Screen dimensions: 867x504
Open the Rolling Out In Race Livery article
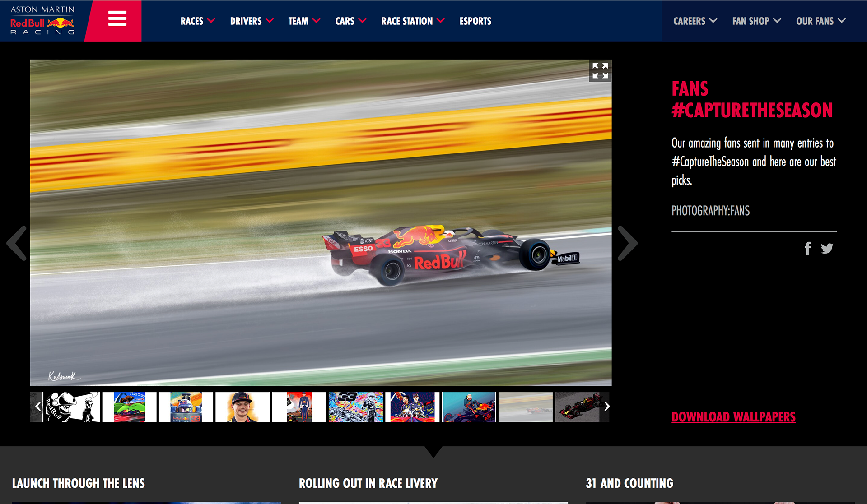coord(368,483)
